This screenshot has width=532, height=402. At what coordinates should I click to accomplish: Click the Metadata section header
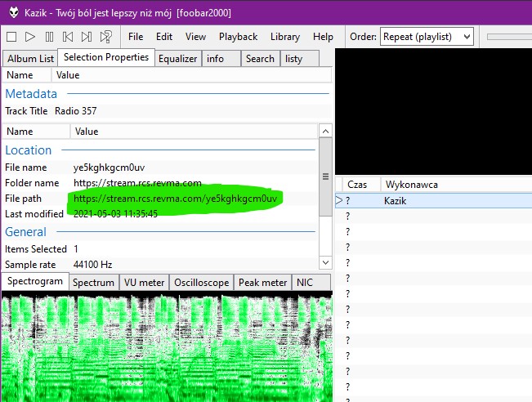point(31,94)
